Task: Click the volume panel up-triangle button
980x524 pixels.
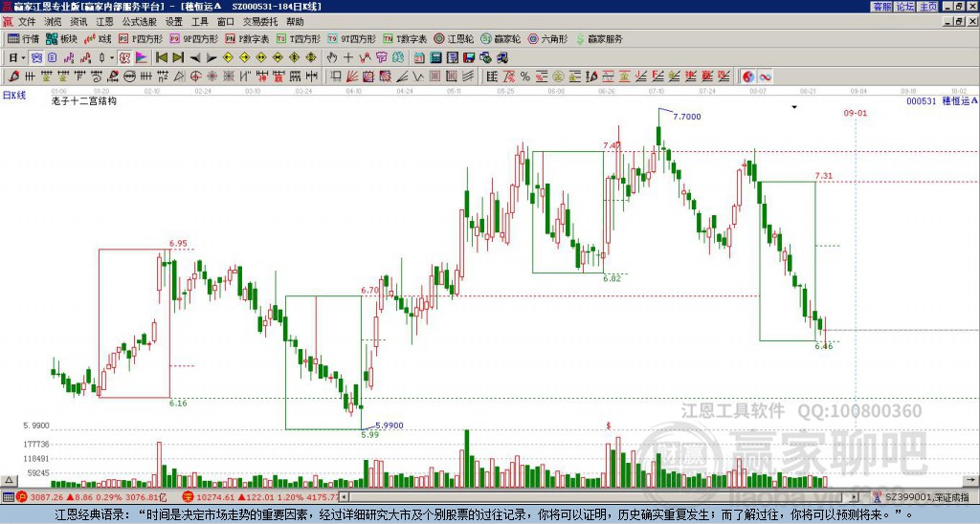Action: point(9,481)
